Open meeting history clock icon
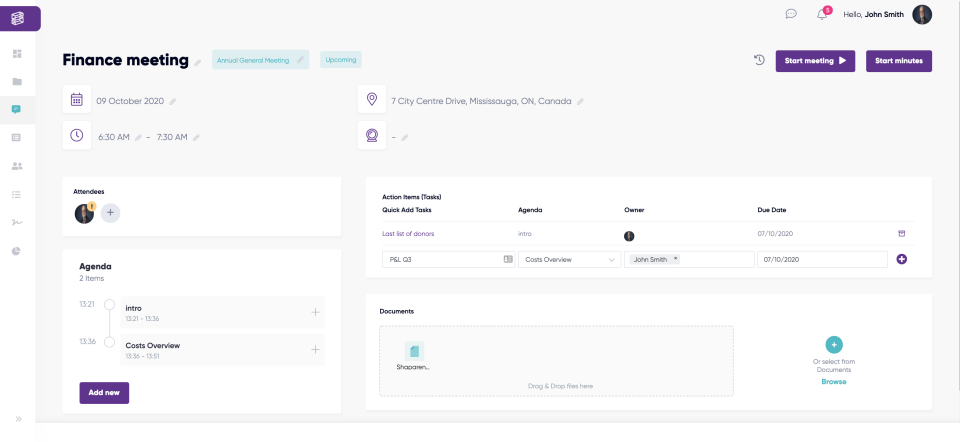Screen dimensions: 960x442 (x=759, y=60)
